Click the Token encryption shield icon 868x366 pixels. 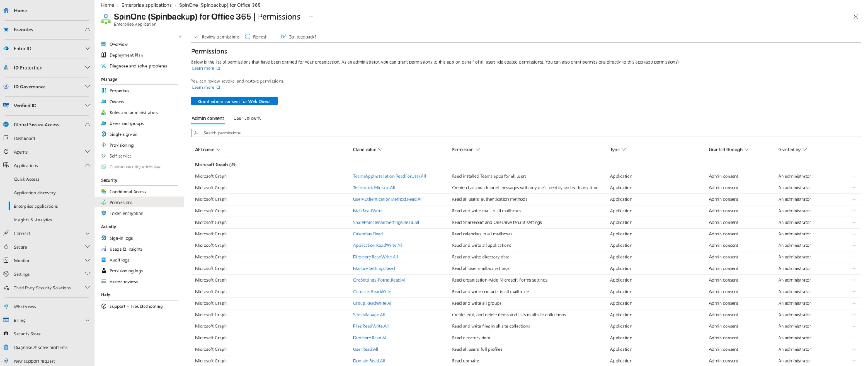click(x=103, y=213)
